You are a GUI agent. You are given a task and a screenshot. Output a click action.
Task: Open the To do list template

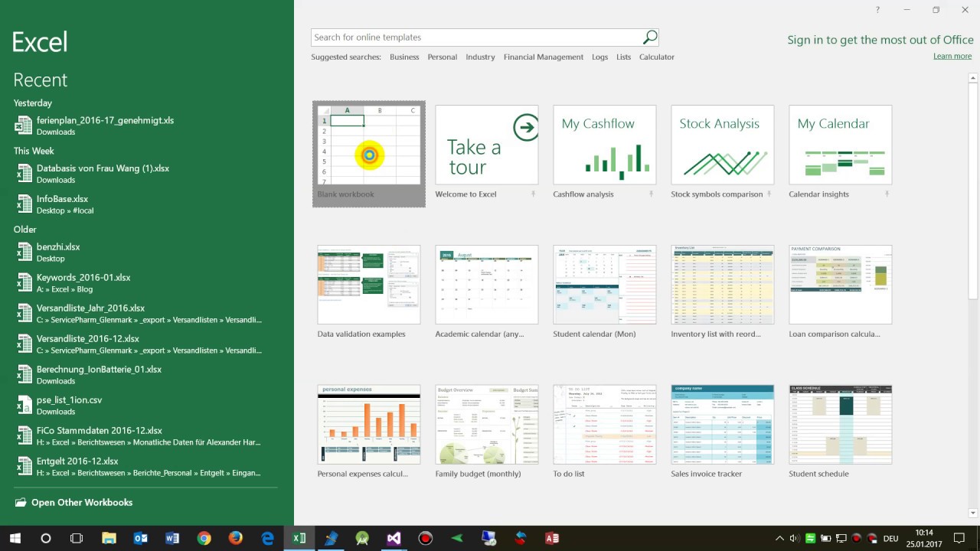[605, 425]
